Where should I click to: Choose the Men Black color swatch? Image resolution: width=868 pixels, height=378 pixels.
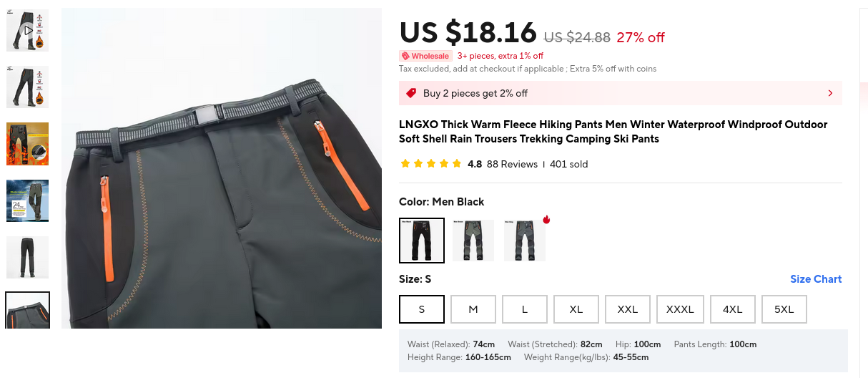click(x=422, y=241)
